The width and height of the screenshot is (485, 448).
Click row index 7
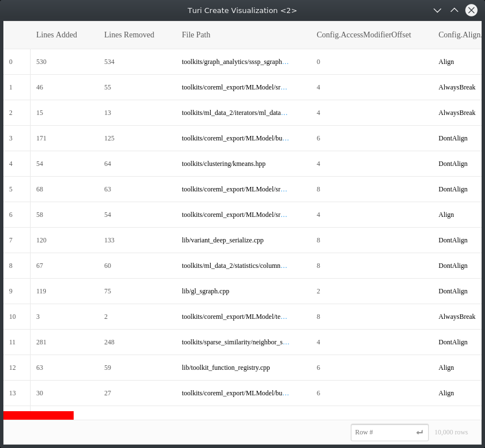[11, 240]
